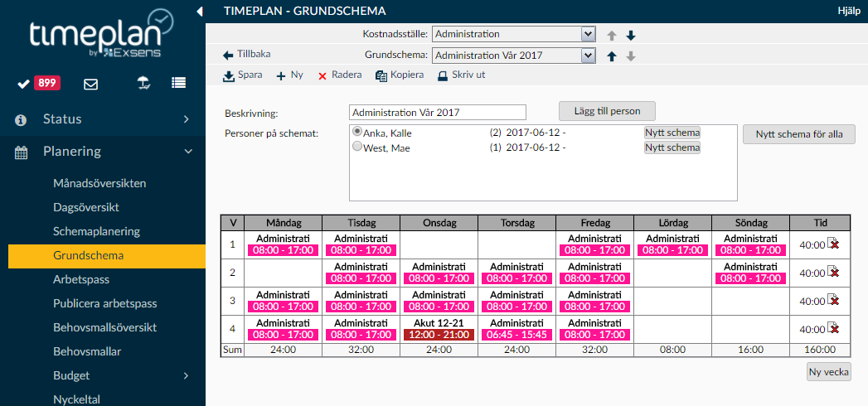Open the mail envelope icon in sidebar
Screen dimensions: 868x406
[x=91, y=84]
